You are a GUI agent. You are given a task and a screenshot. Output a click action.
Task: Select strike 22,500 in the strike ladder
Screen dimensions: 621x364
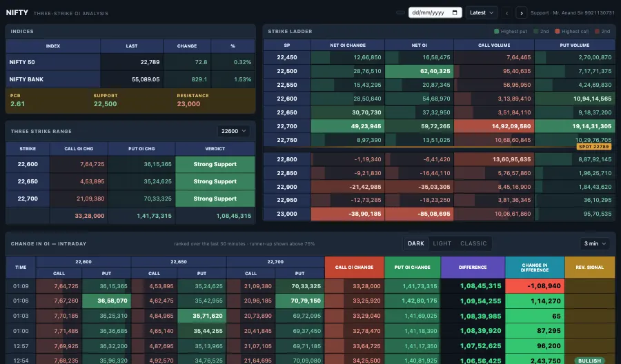[287, 71]
